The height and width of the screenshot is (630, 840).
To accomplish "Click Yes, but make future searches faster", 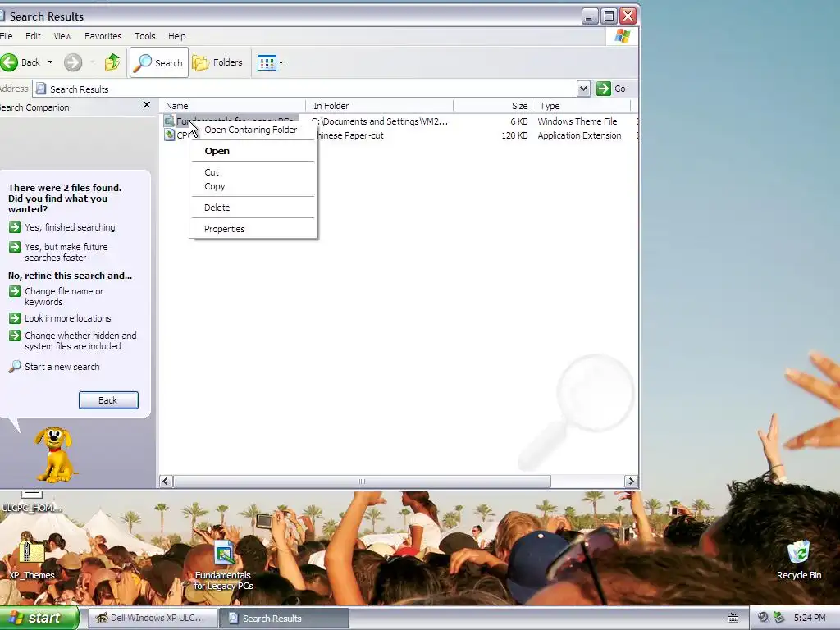I will point(66,252).
